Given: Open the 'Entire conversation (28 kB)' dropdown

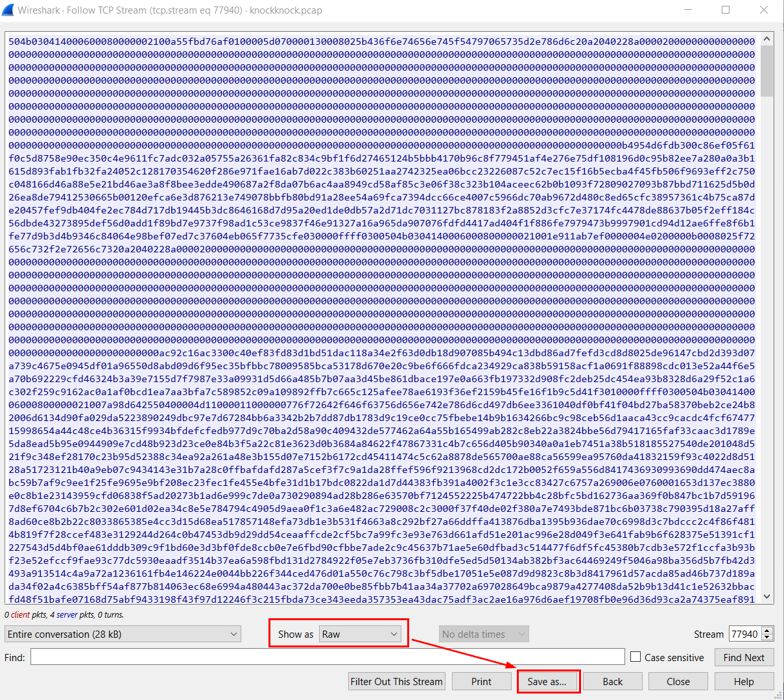Looking at the screenshot, I should (x=123, y=634).
